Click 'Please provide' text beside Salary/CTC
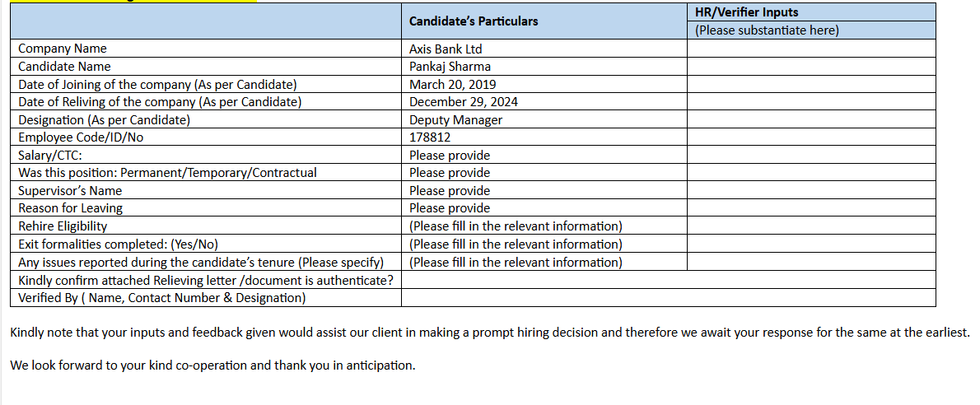 450,155
